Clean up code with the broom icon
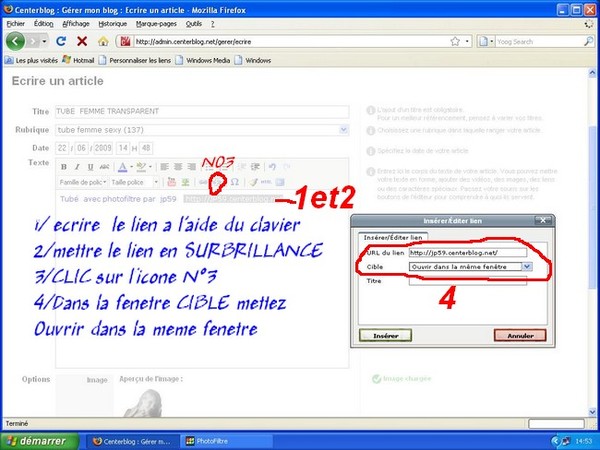The image size is (600, 450). (253, 182)
